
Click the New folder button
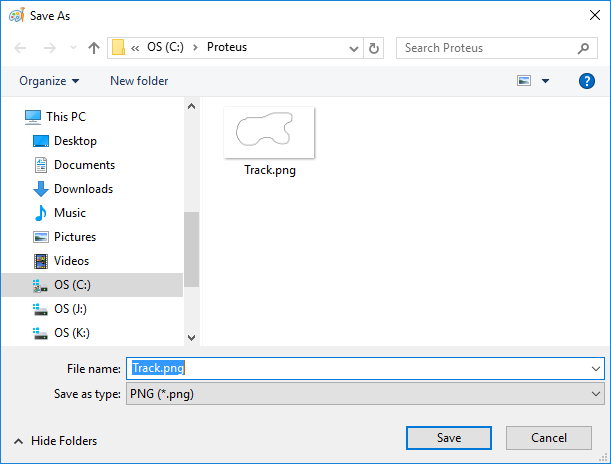[x=139, y=81]
